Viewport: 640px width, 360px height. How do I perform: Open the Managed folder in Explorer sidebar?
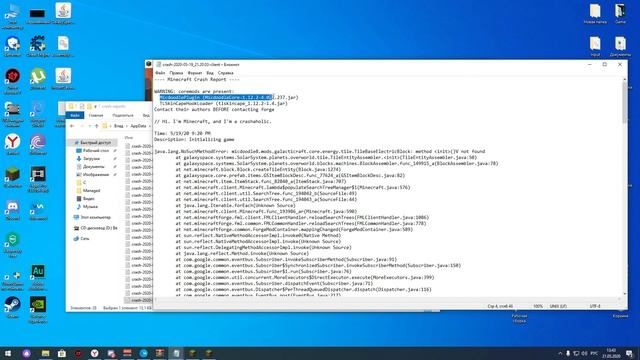(91, 191)
